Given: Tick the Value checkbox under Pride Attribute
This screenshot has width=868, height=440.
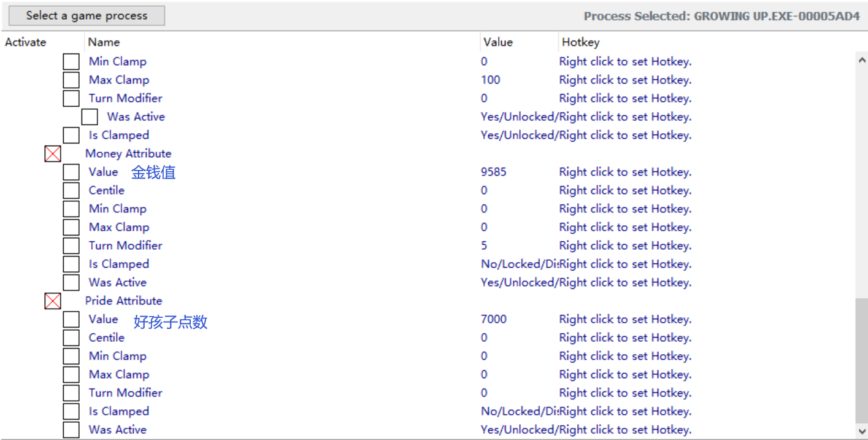Looking at the screenshot, I should click(x=71, y=320).
